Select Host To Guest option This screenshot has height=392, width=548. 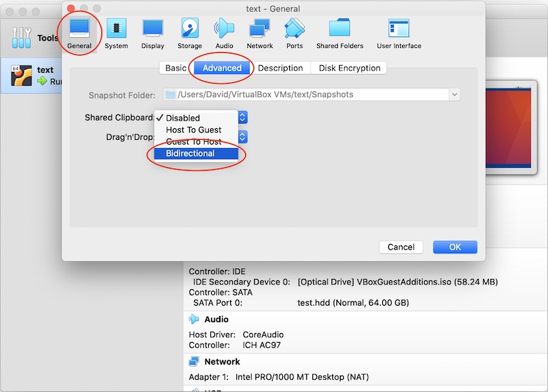(x=194, y=130)
